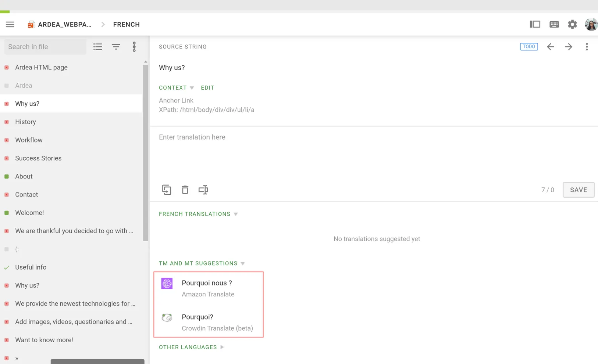The width and height of the screenshot is (598, 364).
Task: Click the Search in file field
Action: pos(45,47)
